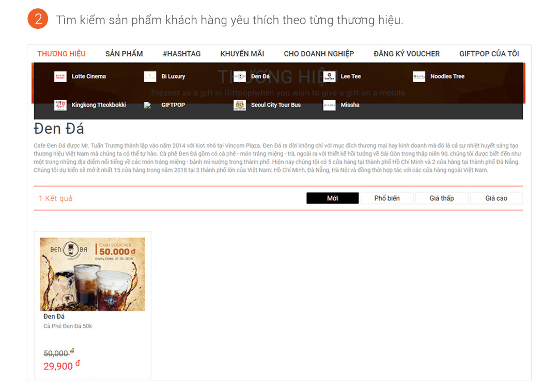
Task: Click the Lee Tee brand logo
Action: 329,76
